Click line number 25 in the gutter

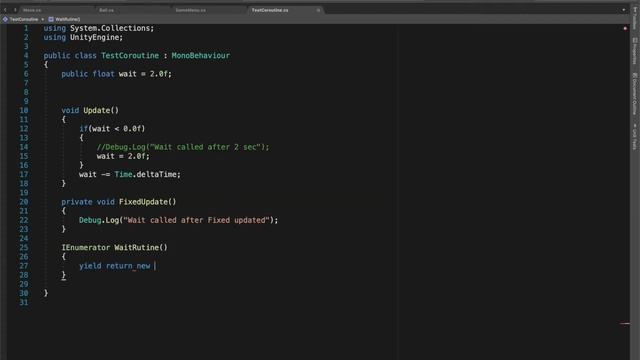pyautogui.click(x=24, y=247)
